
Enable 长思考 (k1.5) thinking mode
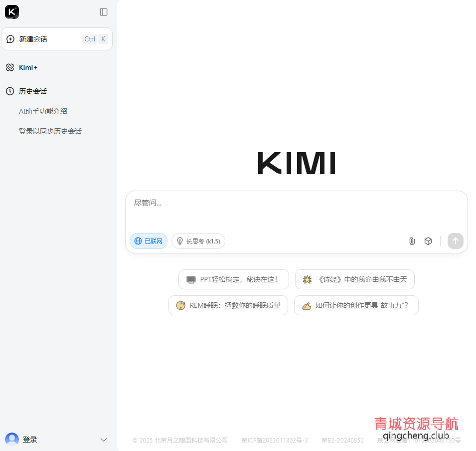pos(198,241)
